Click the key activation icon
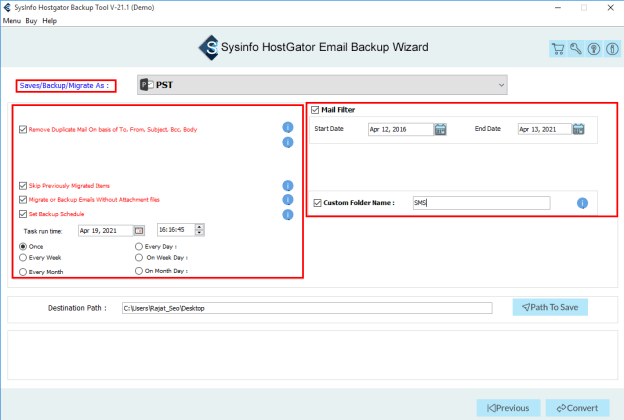 tap(576, 49)
